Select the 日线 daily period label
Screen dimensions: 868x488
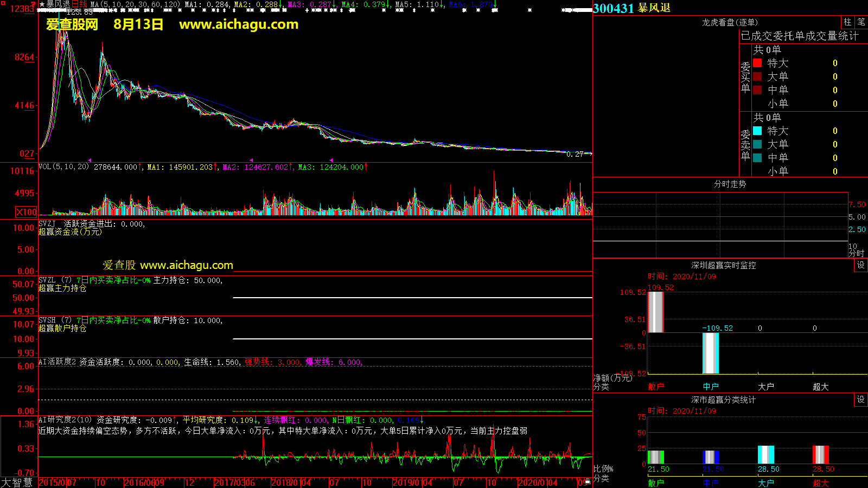[79, 4]
